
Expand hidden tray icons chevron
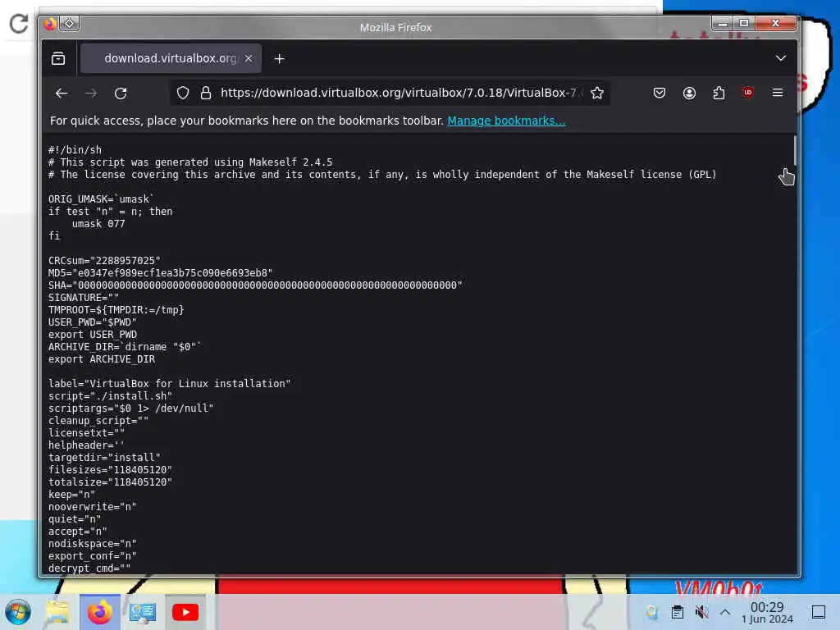pyautogui.click(x=725, y=612)
